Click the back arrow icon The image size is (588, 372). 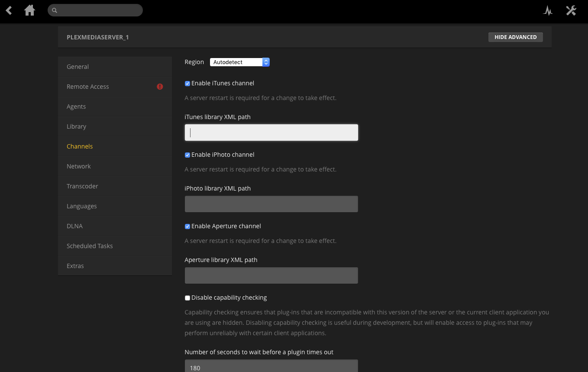(9, 10)
